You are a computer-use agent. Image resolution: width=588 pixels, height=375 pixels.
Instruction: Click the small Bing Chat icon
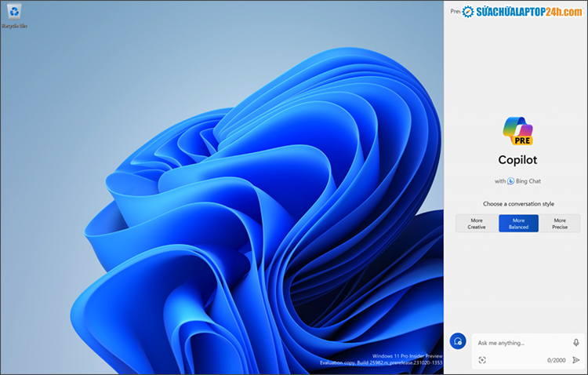[x=510, y=181]
